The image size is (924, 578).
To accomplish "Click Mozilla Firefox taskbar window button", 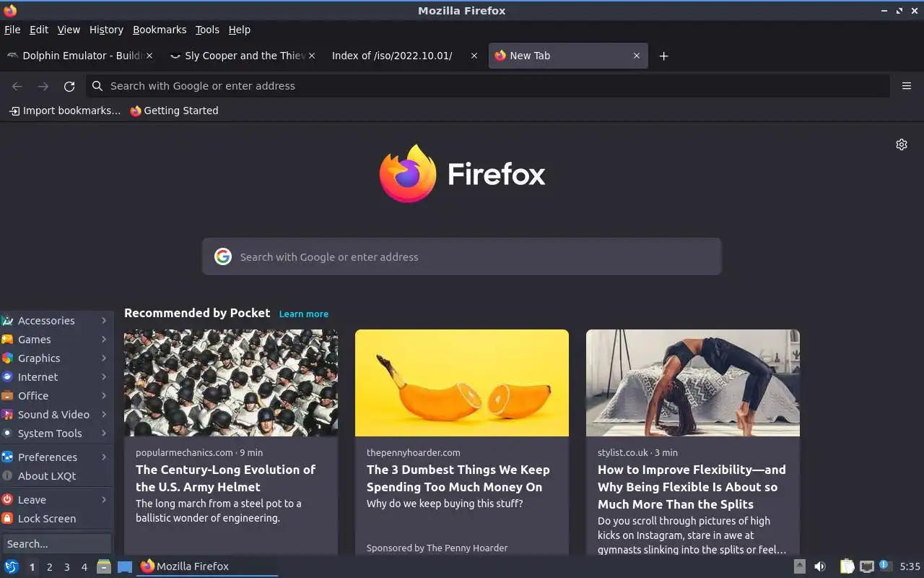I will (207, 566).
